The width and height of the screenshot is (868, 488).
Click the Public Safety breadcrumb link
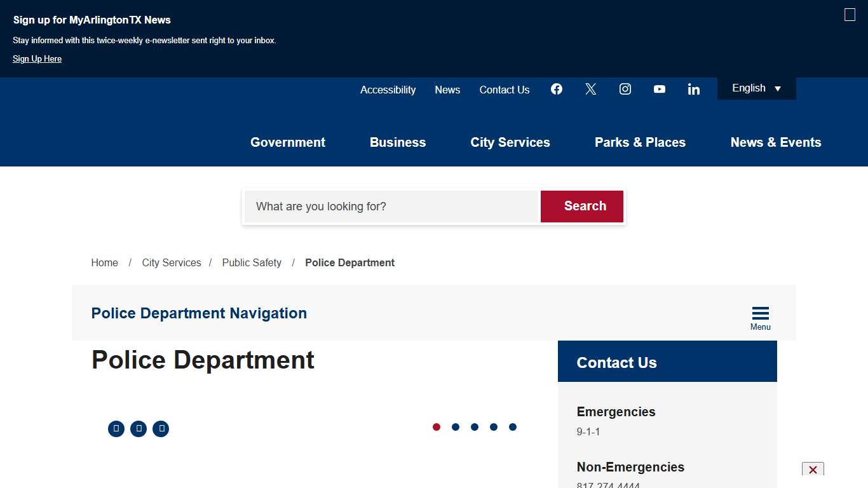(252, 262)
